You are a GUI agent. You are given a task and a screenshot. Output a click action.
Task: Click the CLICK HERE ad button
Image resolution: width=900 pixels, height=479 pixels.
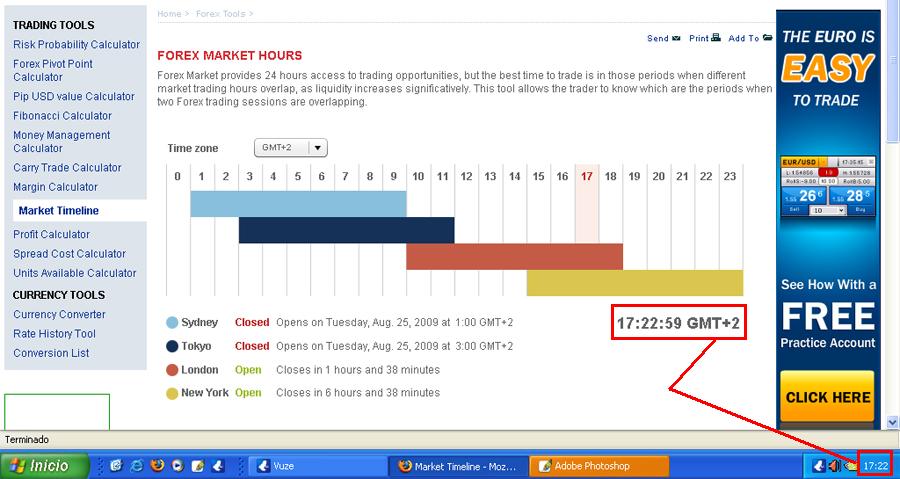tap(827, 397)
